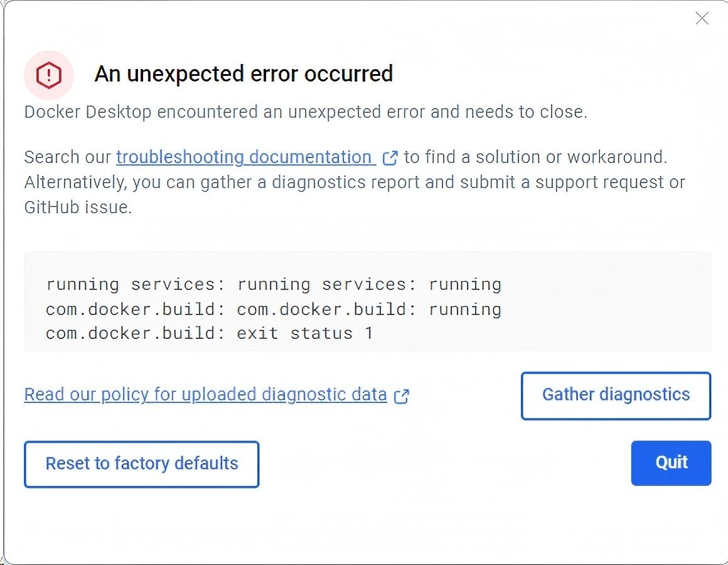This screenshot has height=565, width=728.
Task: Choose Reset to factory defaults
Action: pyautogui.click(x=142, y=464)
